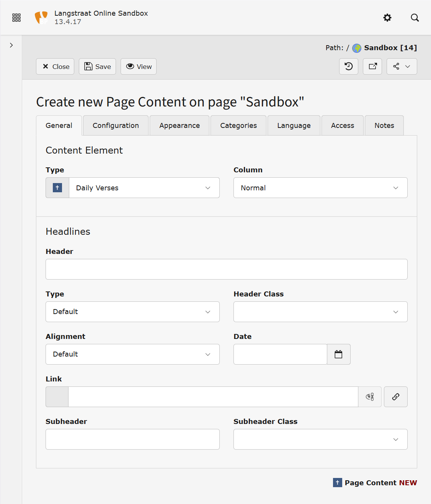The height and width of the screenshot is (504, 431).
Task: Click the Close button
Action: pos(55,67)
